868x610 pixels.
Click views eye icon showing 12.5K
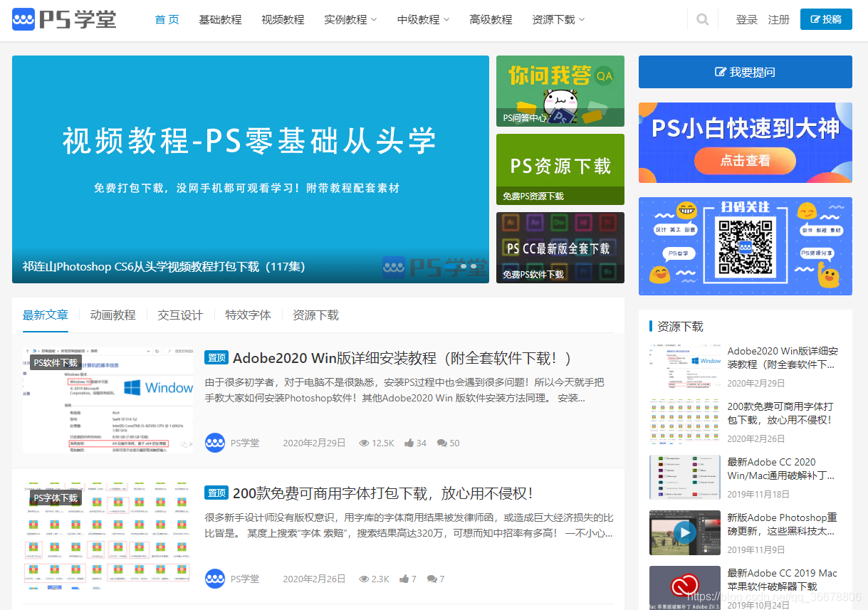tap(364, 443)
